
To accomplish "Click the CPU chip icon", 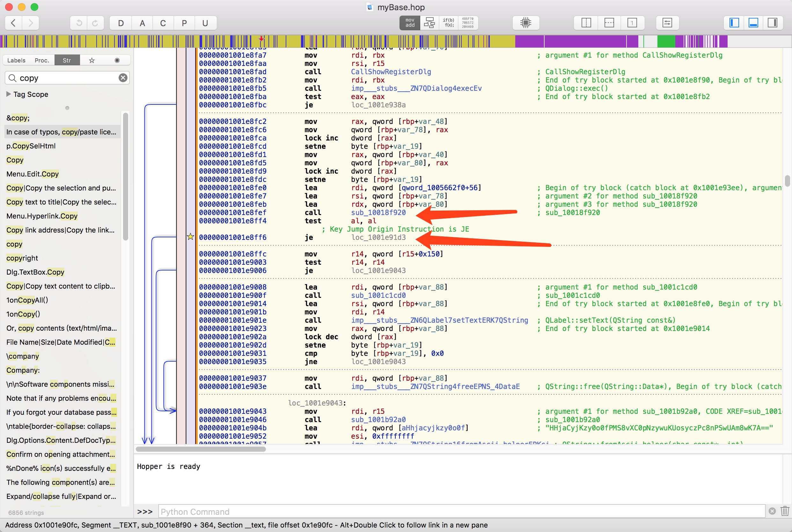I will (x=525, y=23).
